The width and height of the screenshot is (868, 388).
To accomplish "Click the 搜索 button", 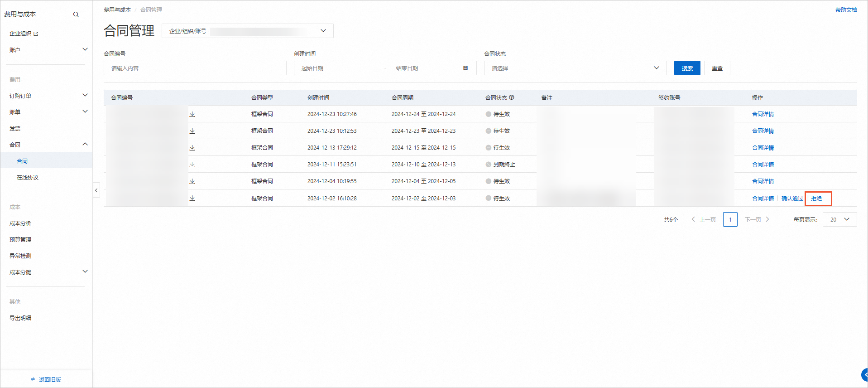I will tap(687, 68).
